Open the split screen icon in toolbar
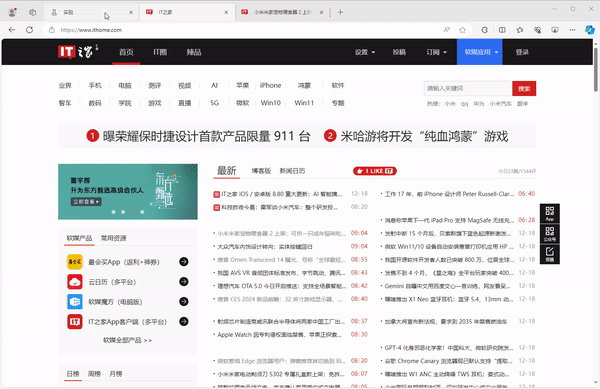The height and width of the screenshot is (389, 600). pyautogui.click(x=502, y=30)
